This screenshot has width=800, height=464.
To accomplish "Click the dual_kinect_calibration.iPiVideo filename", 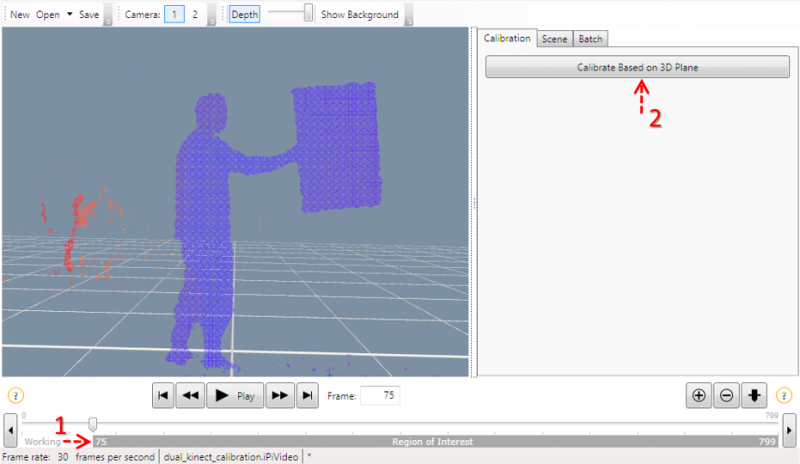I will point(231,457).
